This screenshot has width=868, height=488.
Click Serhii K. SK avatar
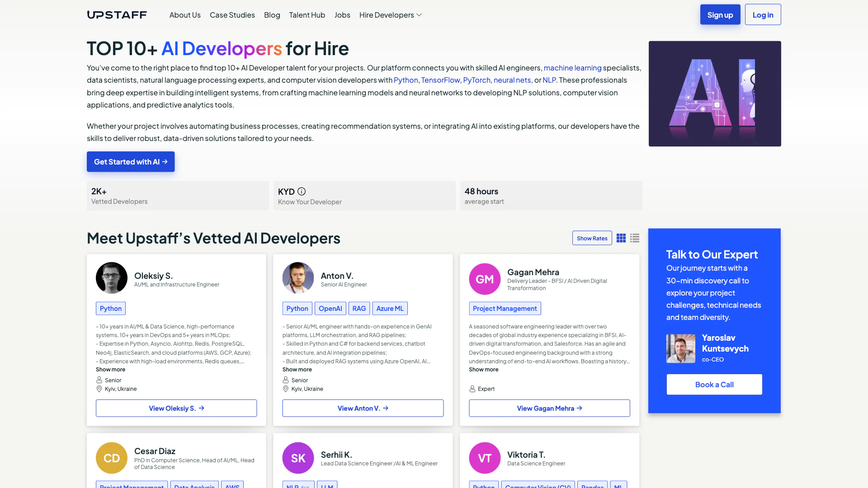click(298, 458)
